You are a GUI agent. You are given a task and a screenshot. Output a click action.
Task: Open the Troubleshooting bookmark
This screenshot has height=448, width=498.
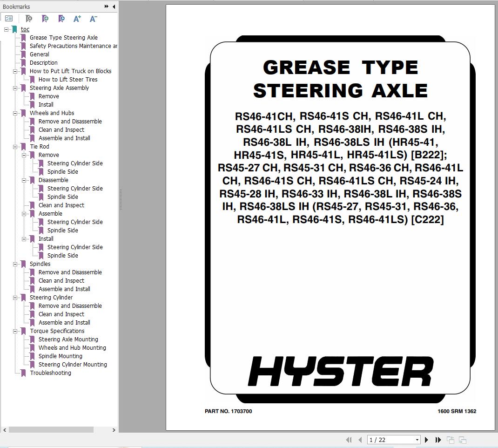click(x=51, y=373)
